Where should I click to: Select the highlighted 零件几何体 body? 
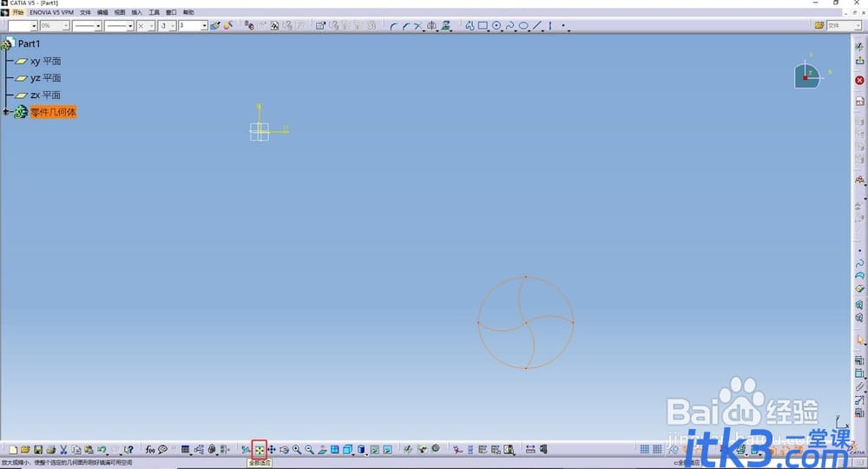(53, 112)
